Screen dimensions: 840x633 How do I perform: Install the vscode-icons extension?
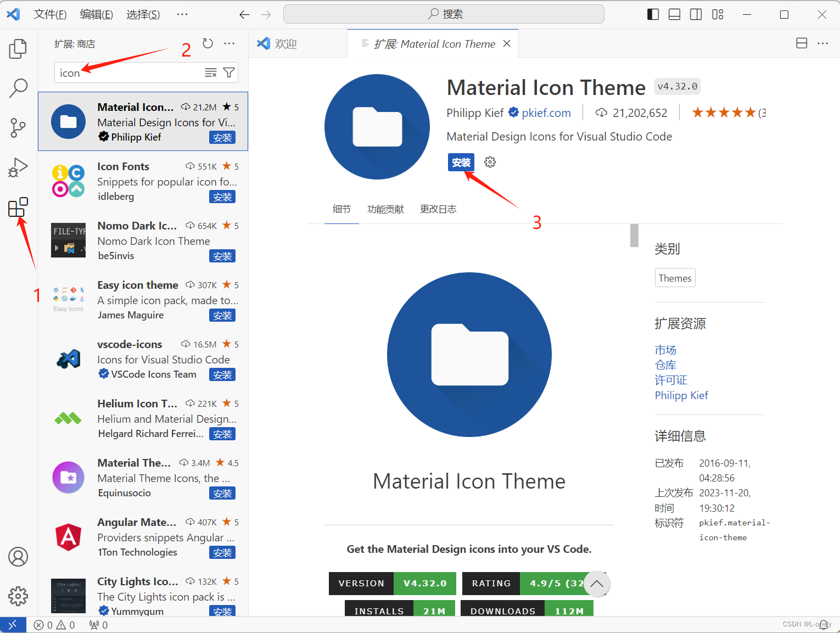[x=222, y=375]
